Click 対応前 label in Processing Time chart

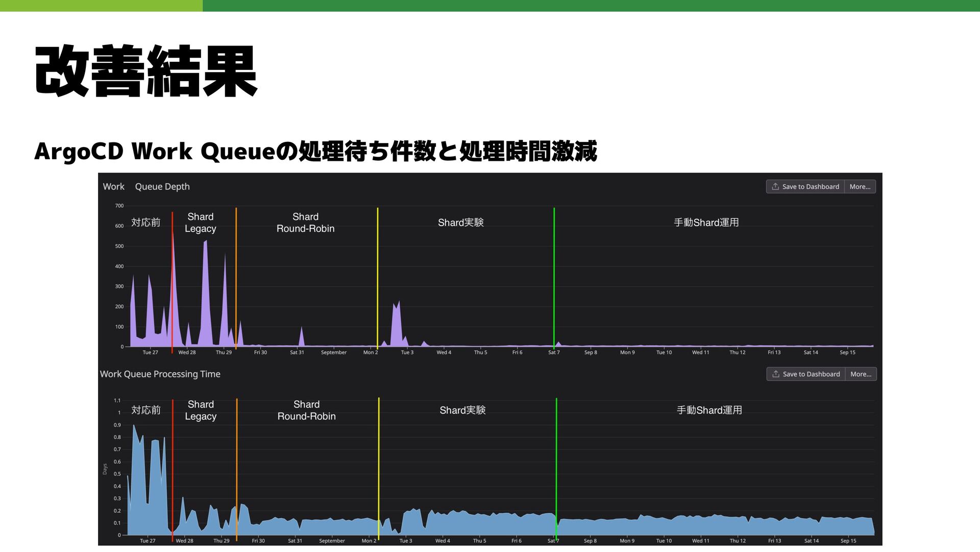(146, 410)
